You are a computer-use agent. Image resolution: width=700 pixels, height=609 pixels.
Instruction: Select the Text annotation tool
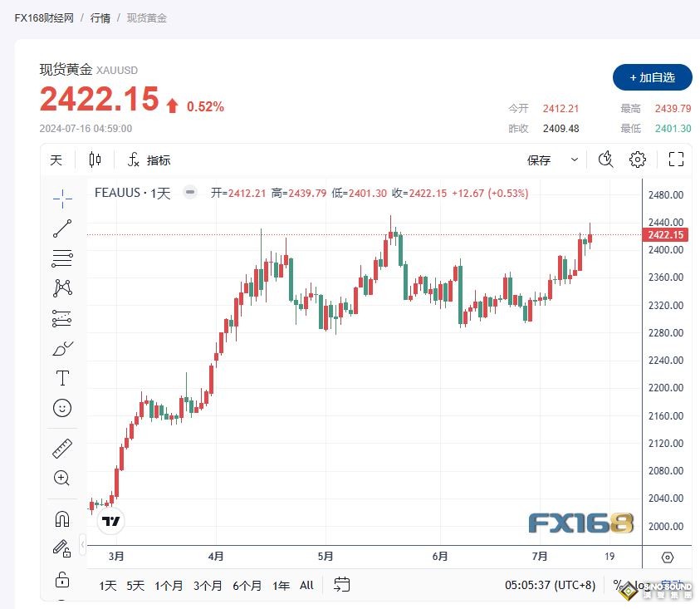click(62, 378)
